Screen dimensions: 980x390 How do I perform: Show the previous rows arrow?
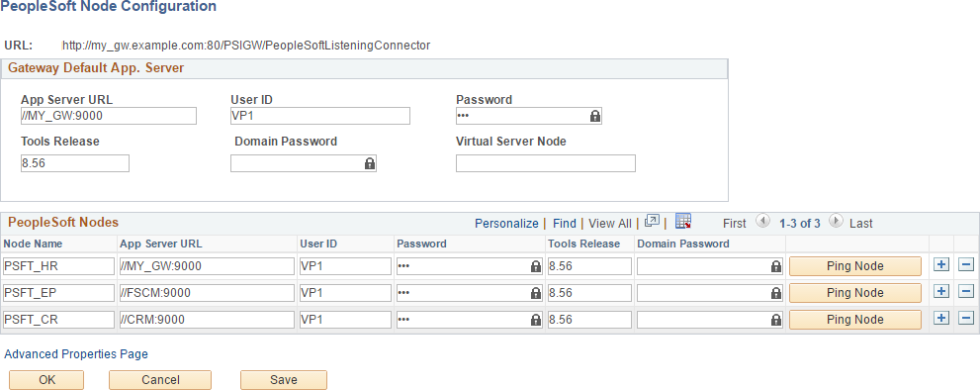pyautogui.click(x=761, y=222)
